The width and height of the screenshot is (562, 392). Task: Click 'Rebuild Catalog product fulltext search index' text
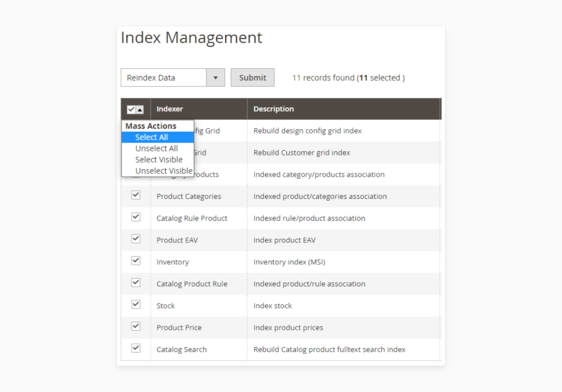click(x=329, y=349)
